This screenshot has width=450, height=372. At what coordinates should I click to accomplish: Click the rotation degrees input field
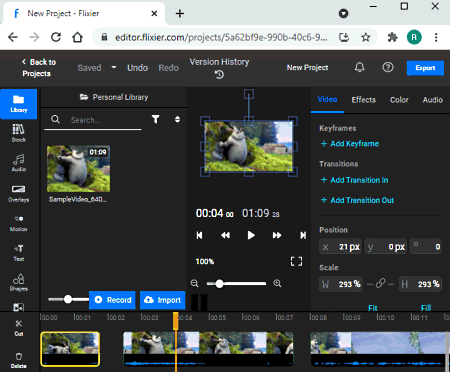(x=426, y=247)
